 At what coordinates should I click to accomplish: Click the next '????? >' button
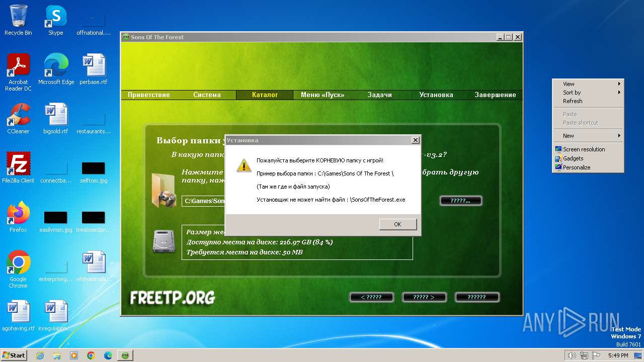[x=424, y=297]
